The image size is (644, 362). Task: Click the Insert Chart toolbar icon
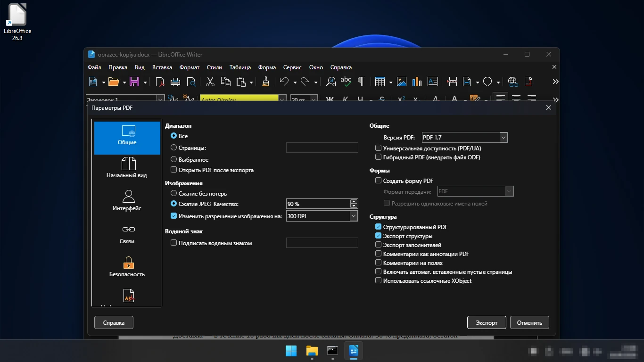417,82
